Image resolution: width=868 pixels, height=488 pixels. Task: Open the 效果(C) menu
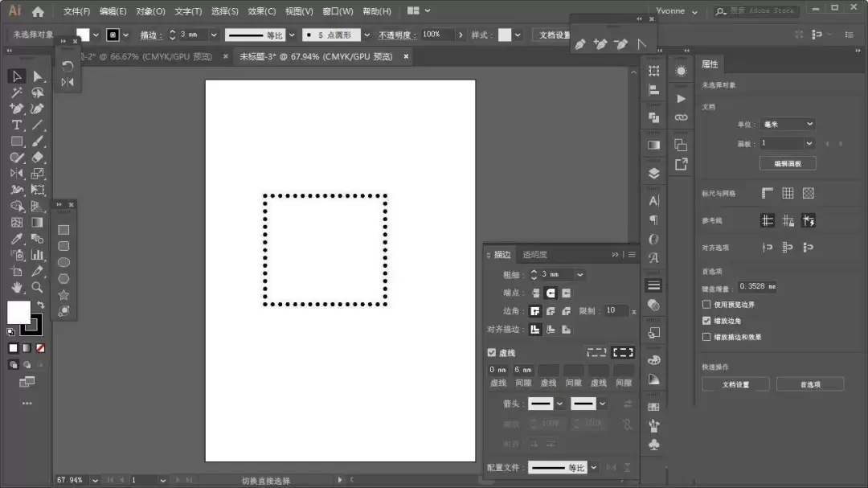pos(262,11)
